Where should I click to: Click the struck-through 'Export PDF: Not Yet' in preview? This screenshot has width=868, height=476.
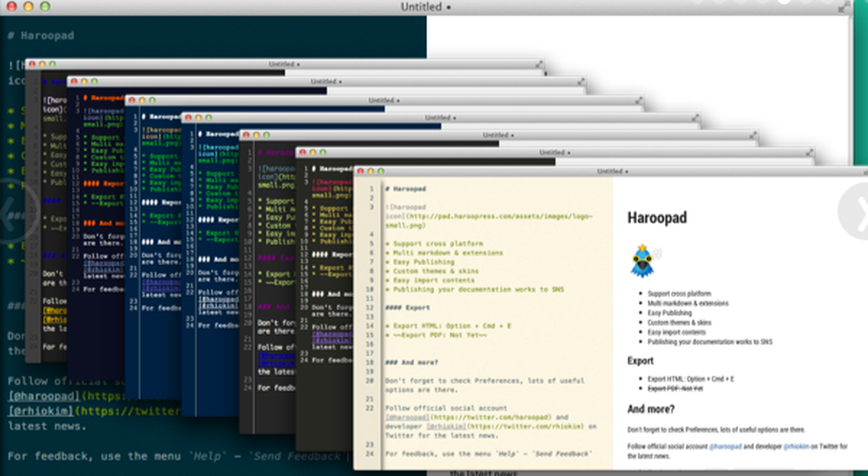675,388
